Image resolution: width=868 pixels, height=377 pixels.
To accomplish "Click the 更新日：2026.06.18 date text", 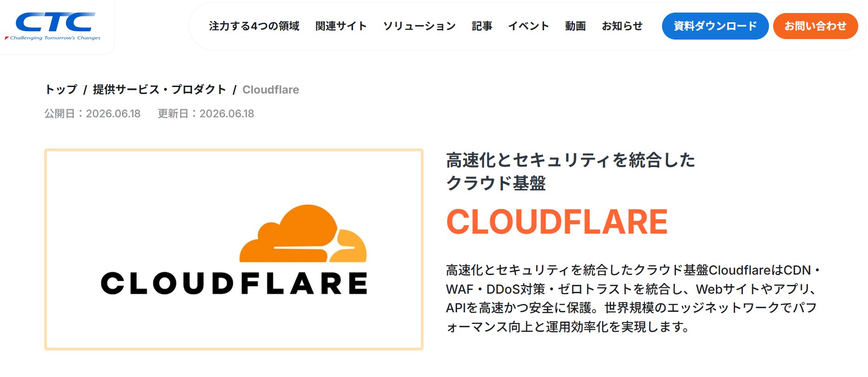I will pos(206,114).
